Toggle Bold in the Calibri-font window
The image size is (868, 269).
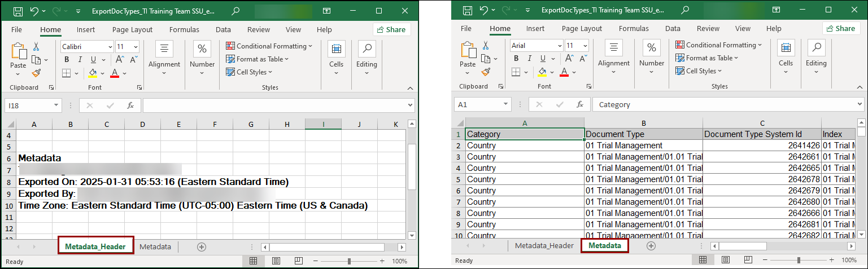tap(66, 60)
